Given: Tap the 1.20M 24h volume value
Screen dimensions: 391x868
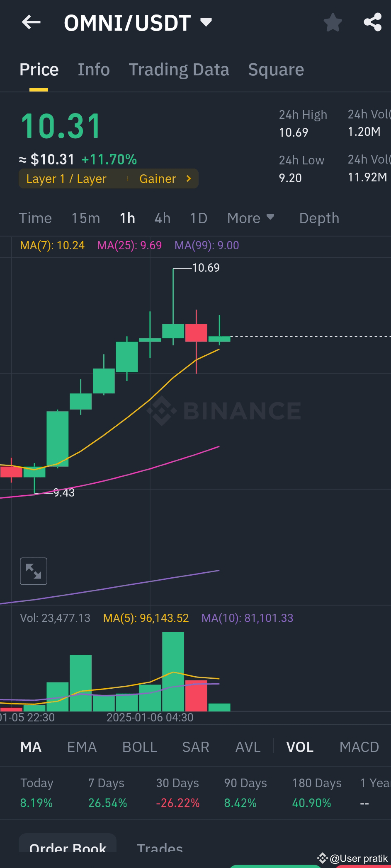Looking at the screenshot, I should [x=364, y=132].
